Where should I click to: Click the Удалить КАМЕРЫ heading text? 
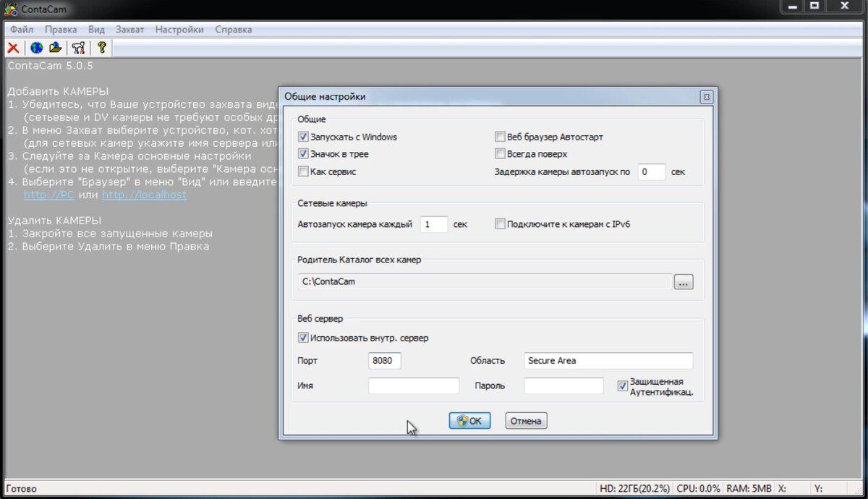pos(54,221)
